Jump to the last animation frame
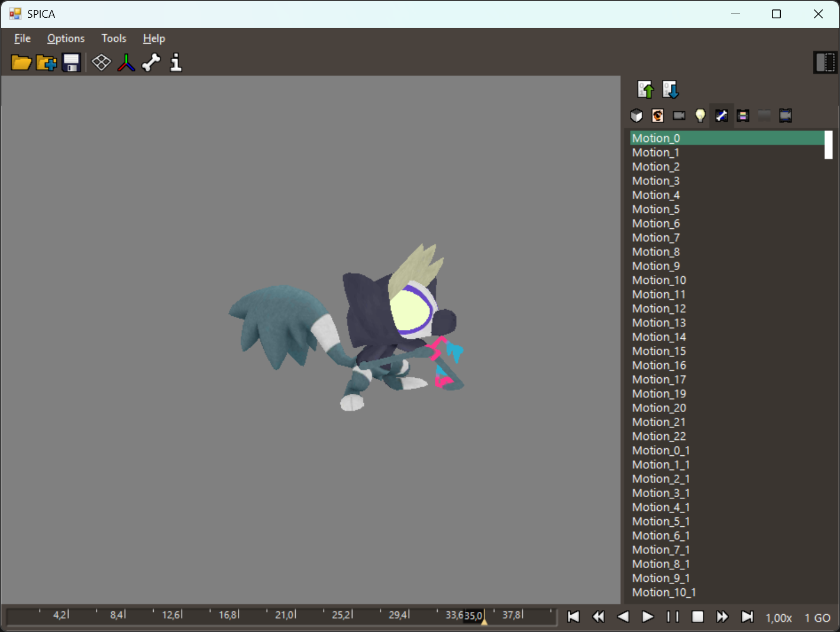 coord(747,617)
